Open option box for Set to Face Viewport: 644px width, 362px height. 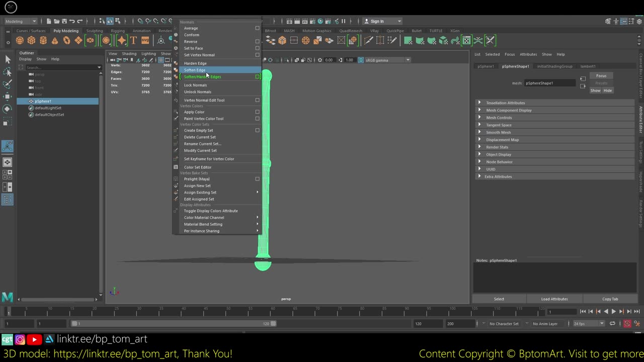[257, 48]
